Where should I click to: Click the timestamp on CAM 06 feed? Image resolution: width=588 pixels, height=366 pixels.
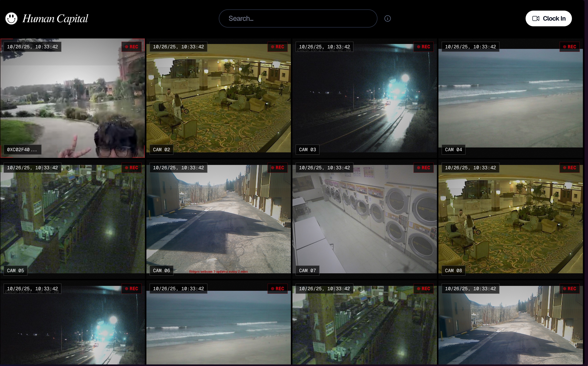[x=178, y=168]
